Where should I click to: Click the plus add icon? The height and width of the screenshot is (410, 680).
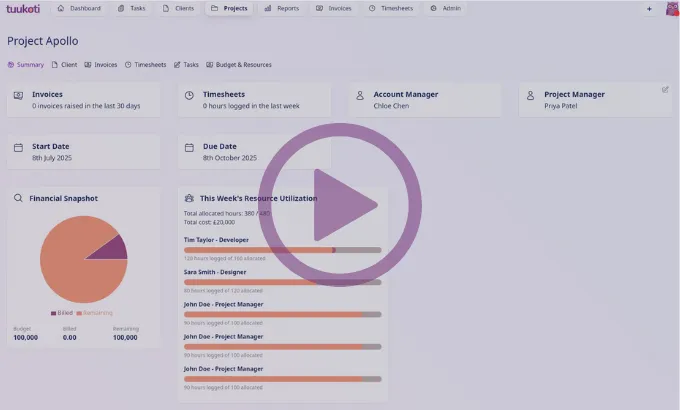tap(649, 9)
